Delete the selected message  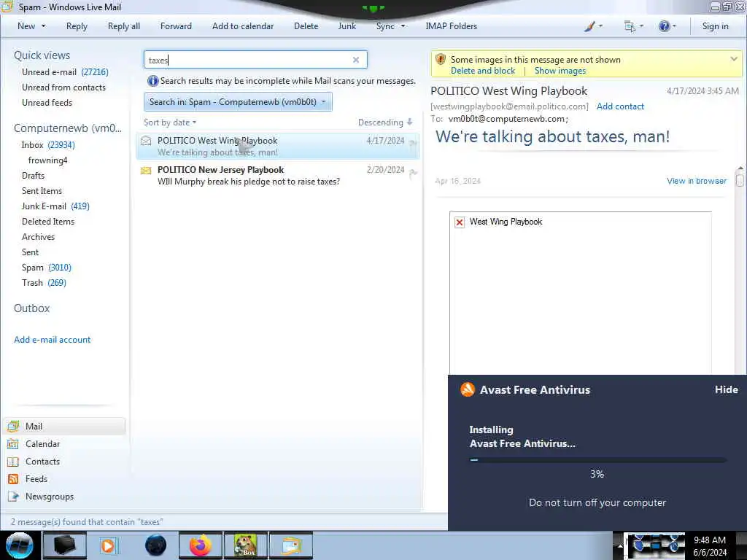click(306, 26)
